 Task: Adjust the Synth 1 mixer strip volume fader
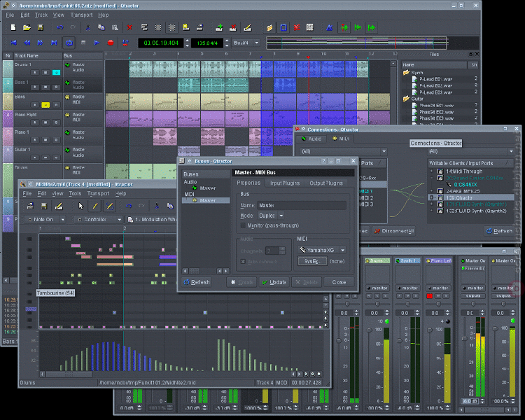(400, 341)
